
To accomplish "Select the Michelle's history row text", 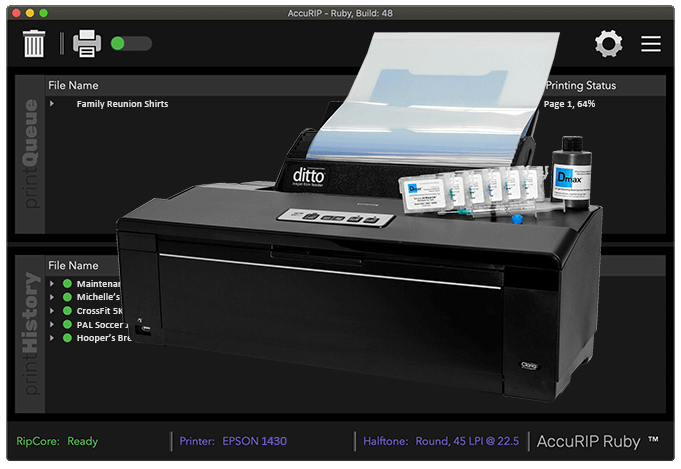I will point(98,297).
